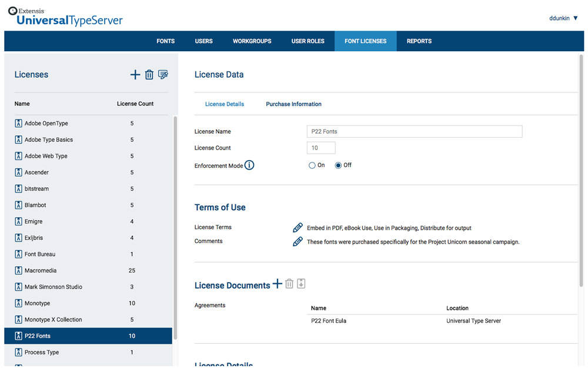Open the ddunkin user dropdown
The image size is (588, 368).
(563, 18)
